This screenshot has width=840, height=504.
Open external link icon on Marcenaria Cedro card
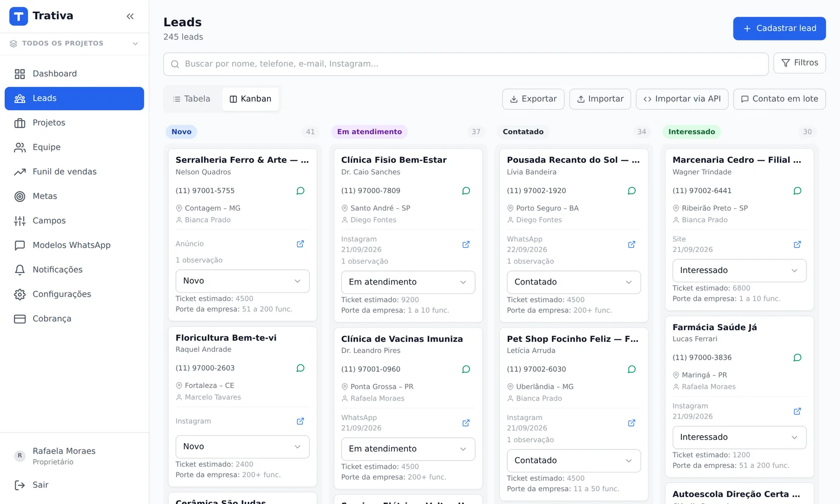(797, 244)
